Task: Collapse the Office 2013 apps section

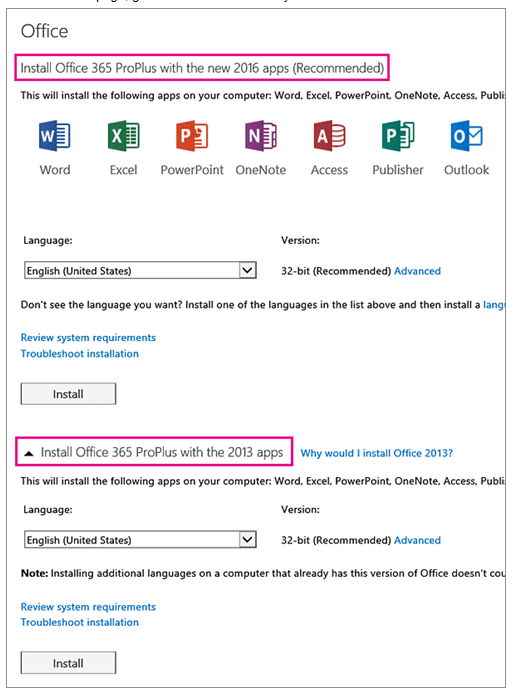Action: tap(29, 453)
